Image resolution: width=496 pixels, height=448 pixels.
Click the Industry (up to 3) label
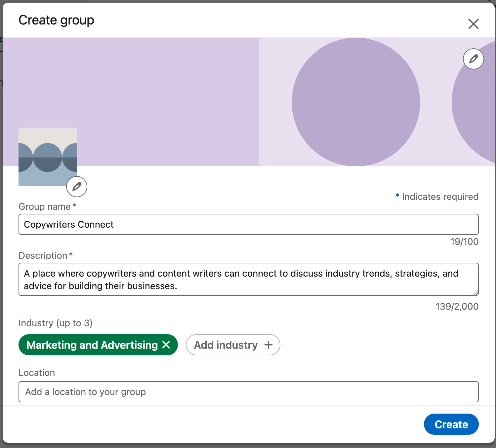[56, 323]
